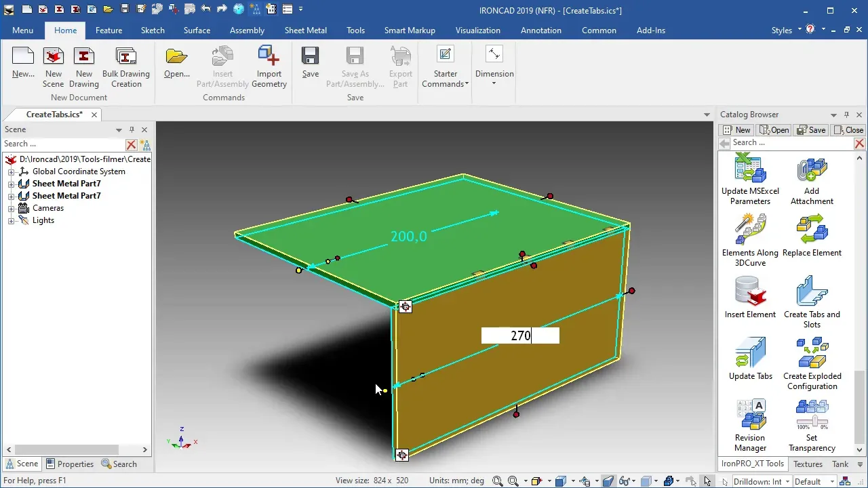Click the Update Tabs icon
The image size is (868, 488).
[750, 353]
